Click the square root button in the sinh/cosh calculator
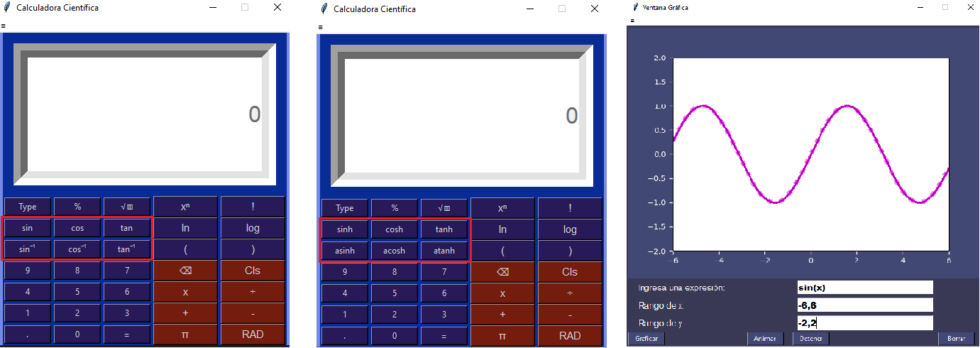The height and width of the screenshot is (348, 980). (x=444, y=208)
